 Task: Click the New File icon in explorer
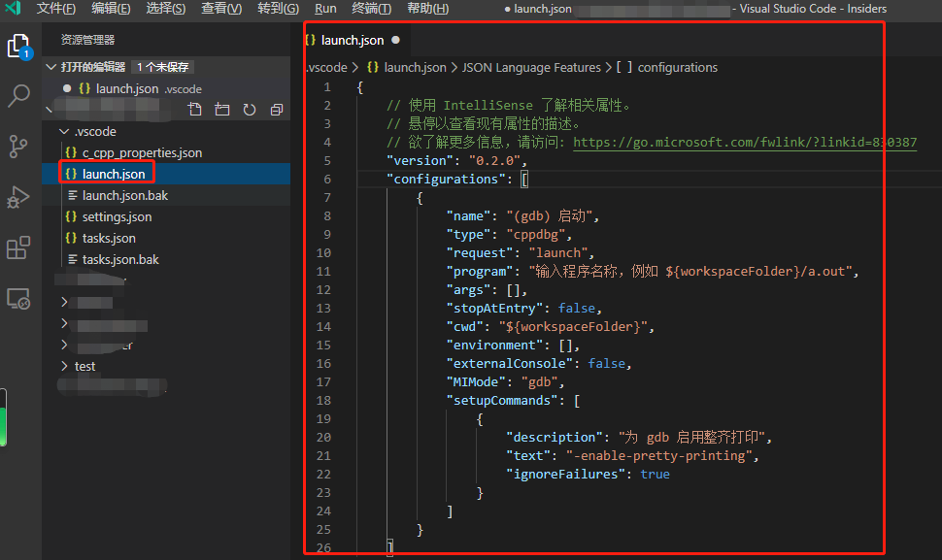pyautogui.click(x=194, y=110)
